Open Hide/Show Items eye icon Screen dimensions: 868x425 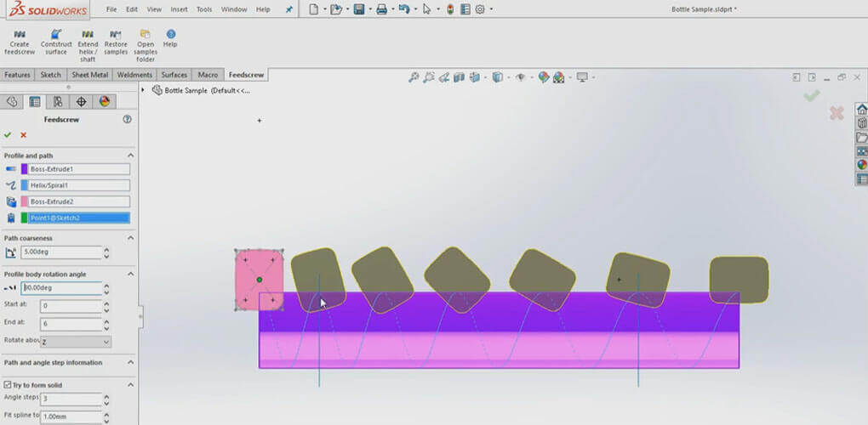click(x=520, y=77)
